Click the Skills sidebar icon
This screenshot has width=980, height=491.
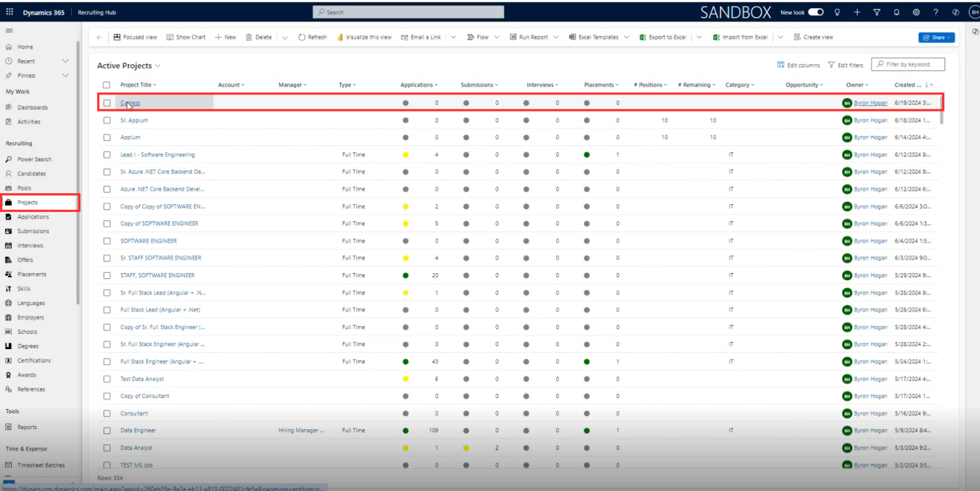tap(8, 289)
